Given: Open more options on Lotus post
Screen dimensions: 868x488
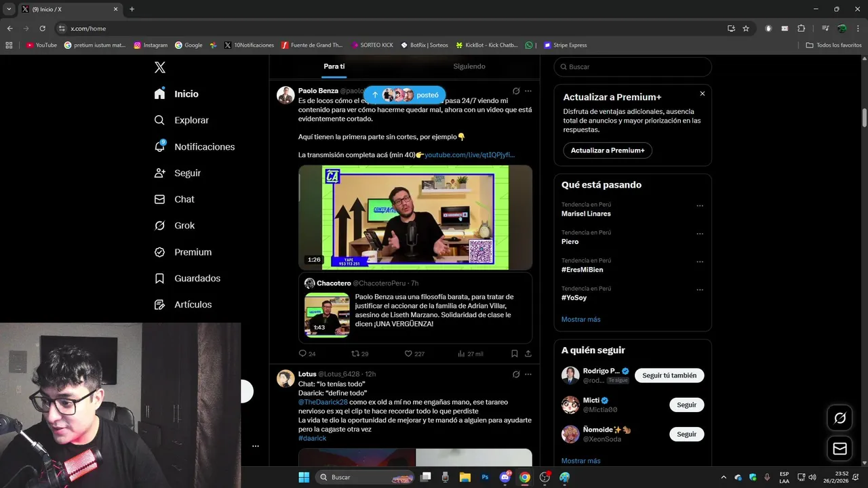Looking at the screenshot, I should pos(528,374).
